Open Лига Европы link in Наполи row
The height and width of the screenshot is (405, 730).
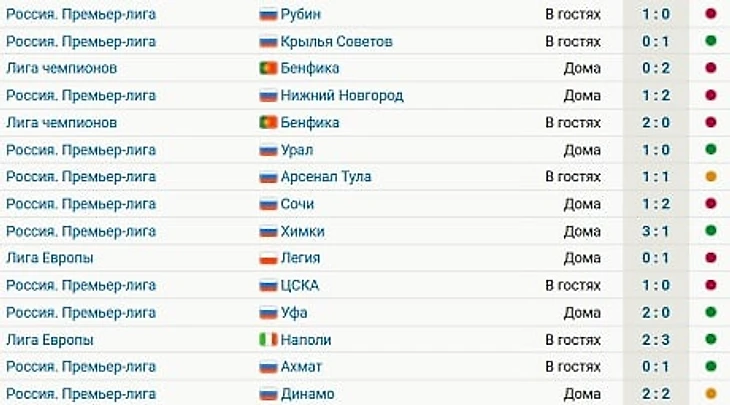pyautogui.click(x=50, y=340)
